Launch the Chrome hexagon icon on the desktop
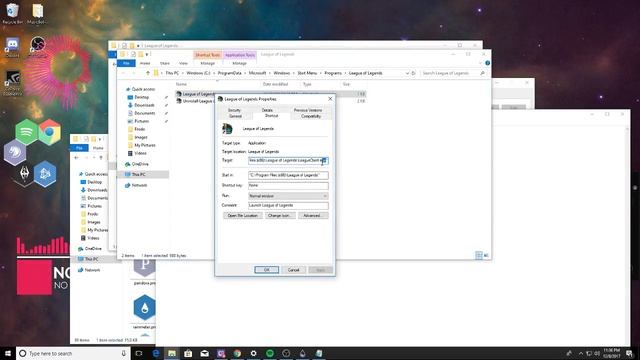The height and width of the screenshot is (360, 640). pos(50,132)
